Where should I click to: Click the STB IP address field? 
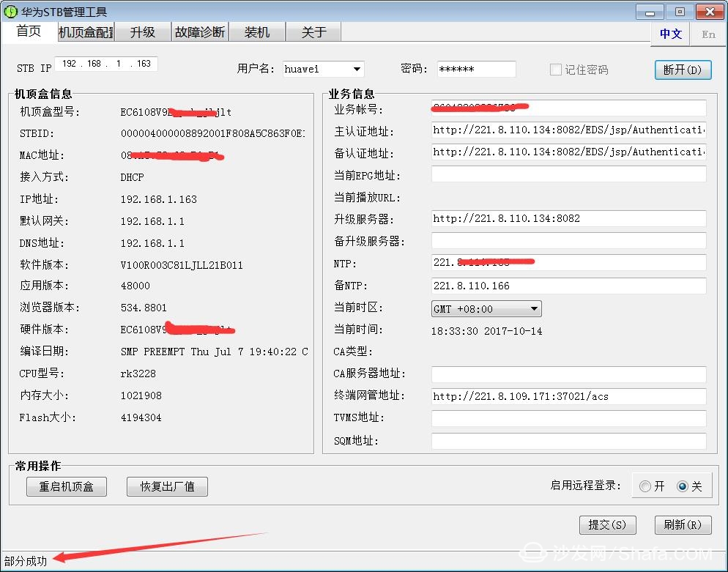(106, 64)
